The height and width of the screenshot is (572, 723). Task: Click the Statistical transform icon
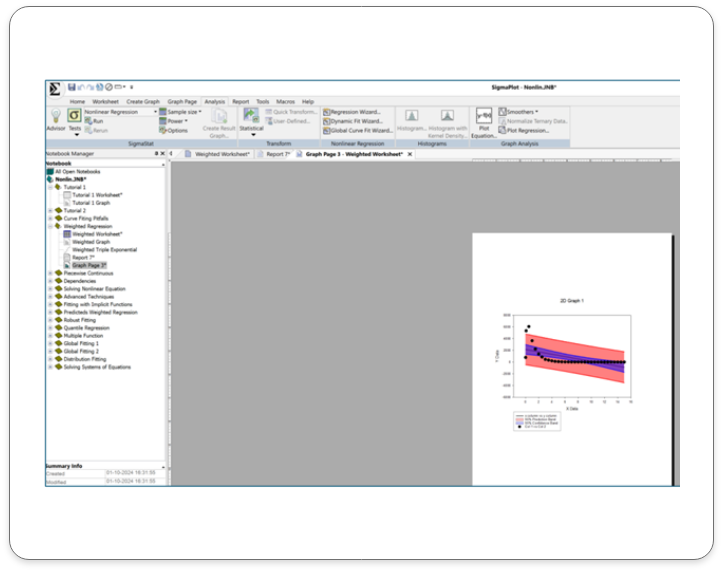(251, 119)
